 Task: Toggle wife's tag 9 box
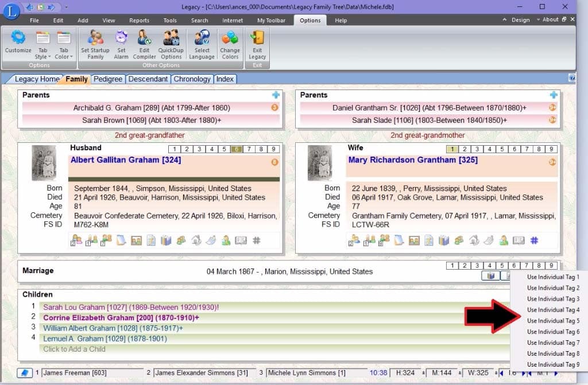(x=551, y=149)
